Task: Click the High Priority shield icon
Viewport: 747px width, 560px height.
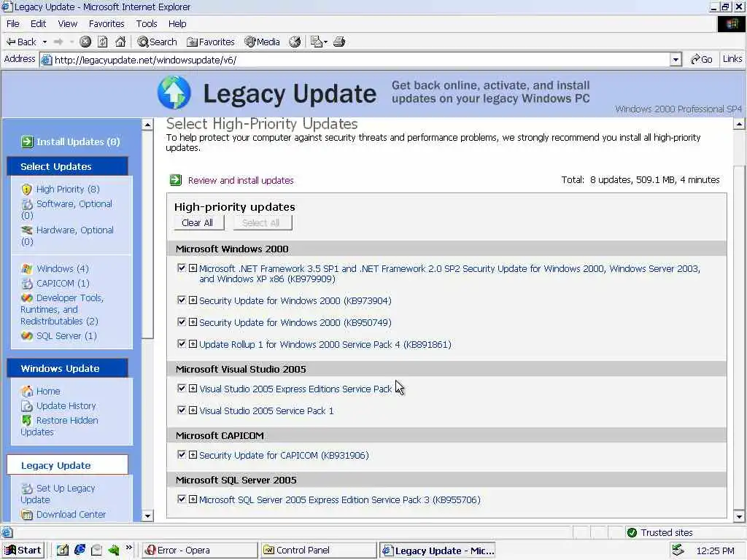Action: point(27,190)
